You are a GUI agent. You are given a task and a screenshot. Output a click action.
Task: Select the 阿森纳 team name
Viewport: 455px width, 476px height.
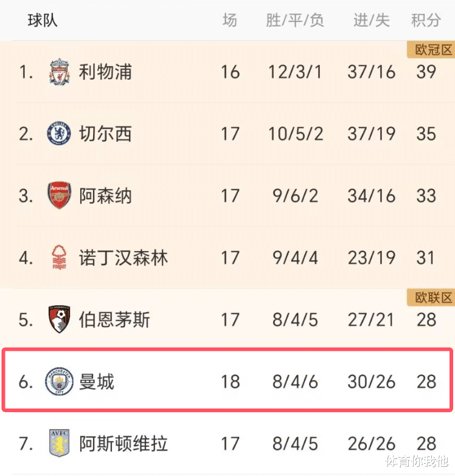tap(105, 196)
